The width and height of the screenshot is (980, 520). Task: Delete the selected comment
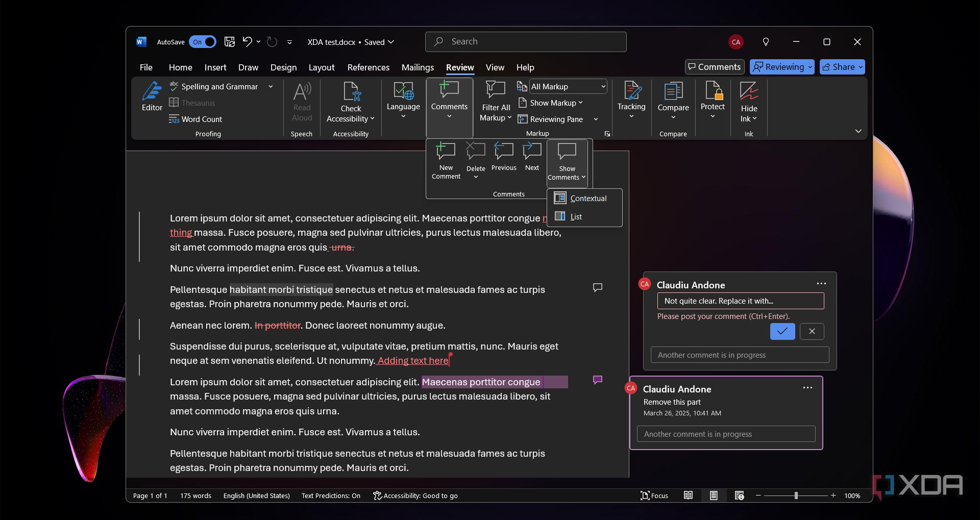click(476, 161)
